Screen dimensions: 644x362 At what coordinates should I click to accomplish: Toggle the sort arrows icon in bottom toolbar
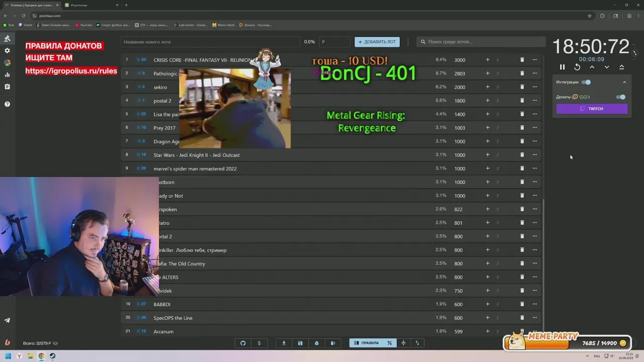click(x=417, y=343)
